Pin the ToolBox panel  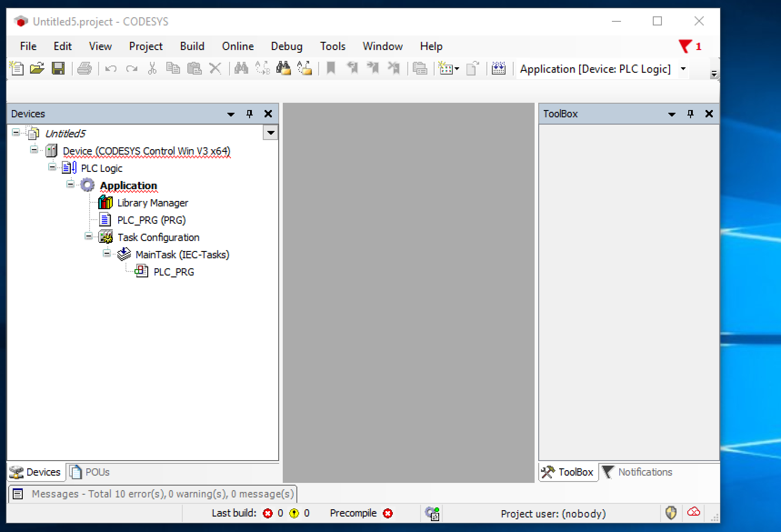pyautogui.click(x=690, y=114)
